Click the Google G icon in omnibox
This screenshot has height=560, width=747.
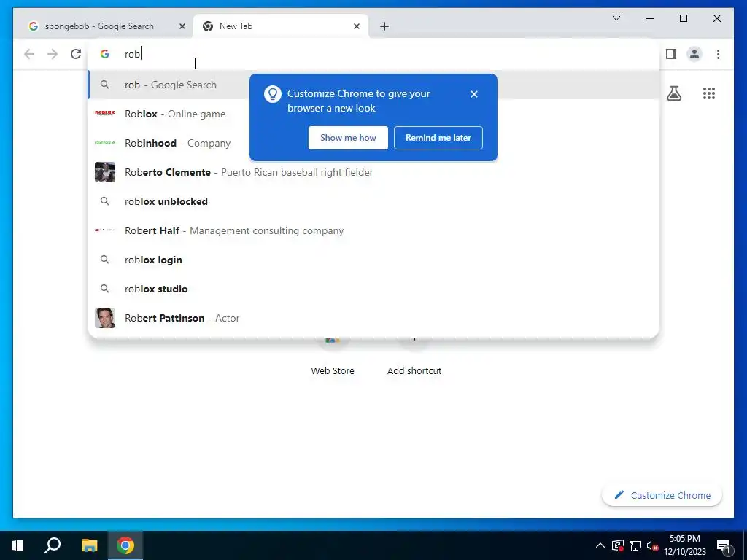105,54
